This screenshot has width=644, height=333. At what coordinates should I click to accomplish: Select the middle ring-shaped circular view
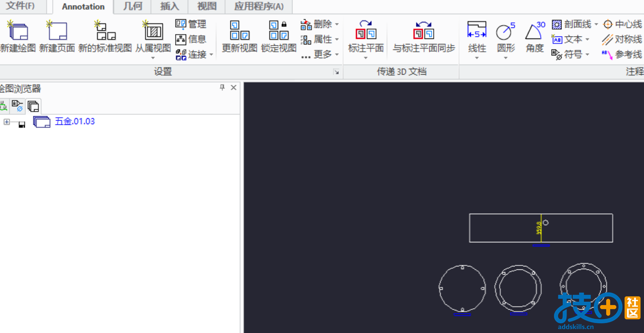pyautogui.click(x=518, y=288)
